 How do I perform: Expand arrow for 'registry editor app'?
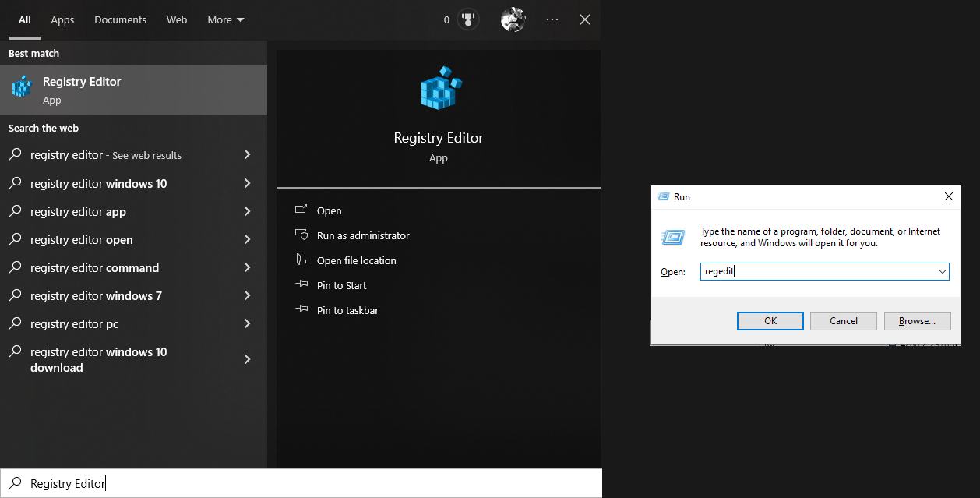click(247, 211)
